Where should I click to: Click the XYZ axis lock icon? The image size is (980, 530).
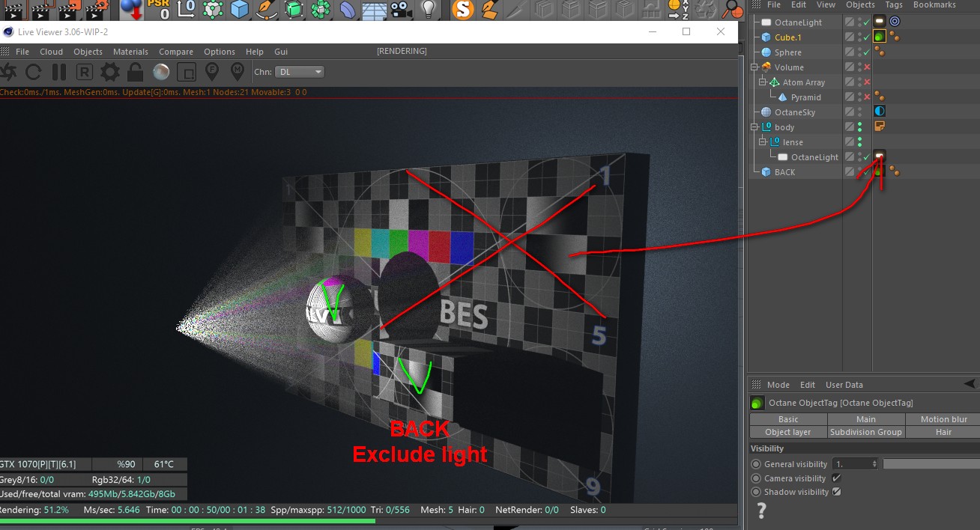coord(678,9)
